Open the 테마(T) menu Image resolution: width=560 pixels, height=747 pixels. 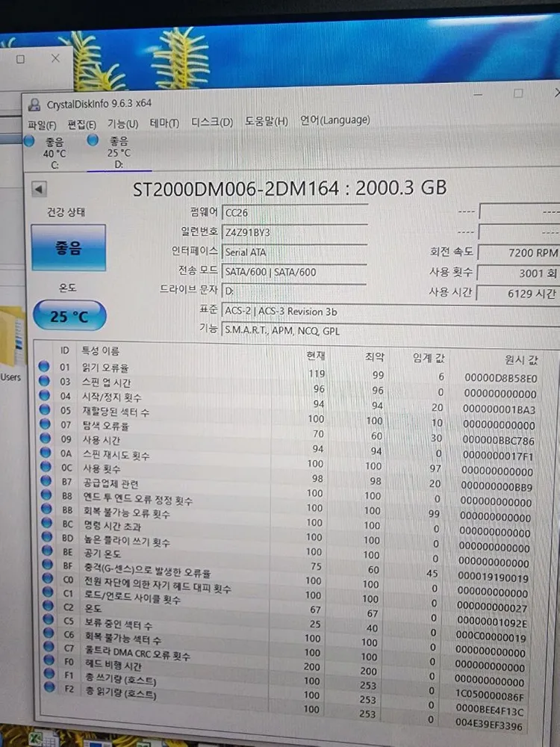point(164,123)
